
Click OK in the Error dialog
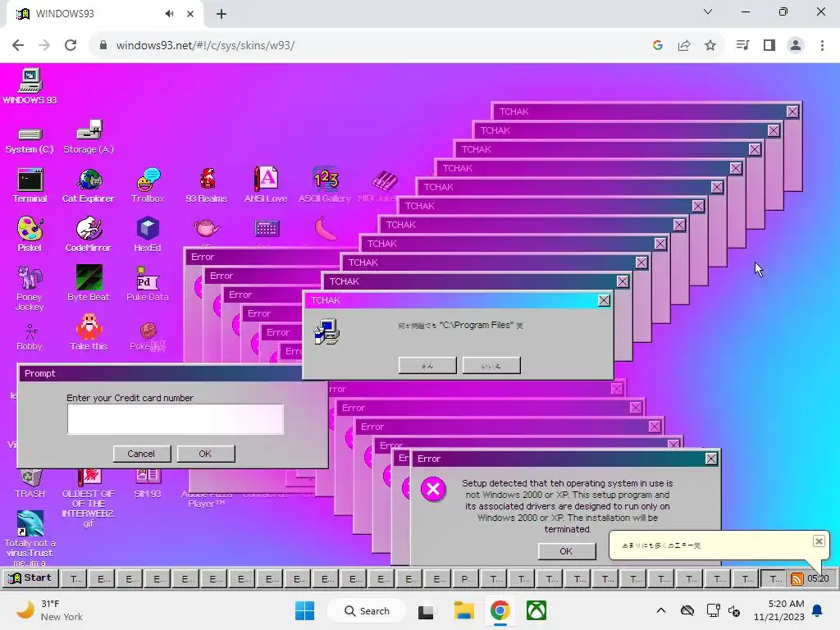566,551
